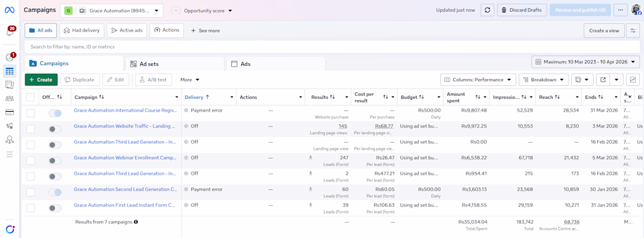Open the billing card icon in sidebar

coord(9,112)
